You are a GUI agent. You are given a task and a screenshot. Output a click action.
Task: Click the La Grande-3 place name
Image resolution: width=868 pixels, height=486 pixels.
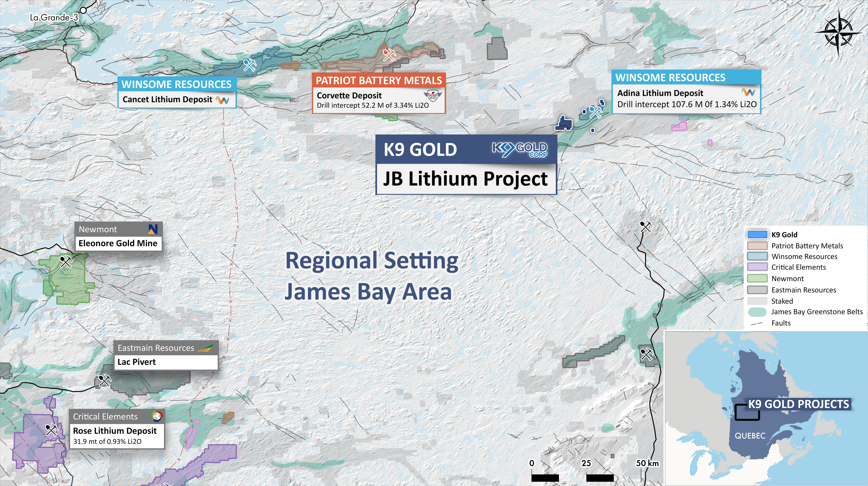54,17
